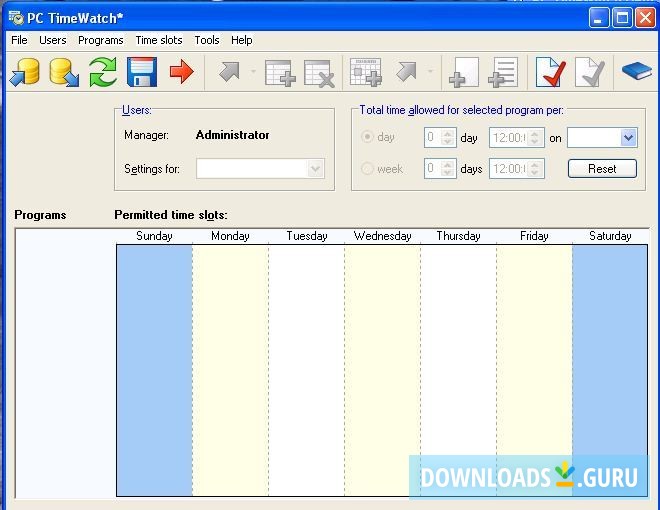Image resolution: width=660 pixels, height=510 pixels.
Task: Open the Users menu
Action: tap(53, 40)
